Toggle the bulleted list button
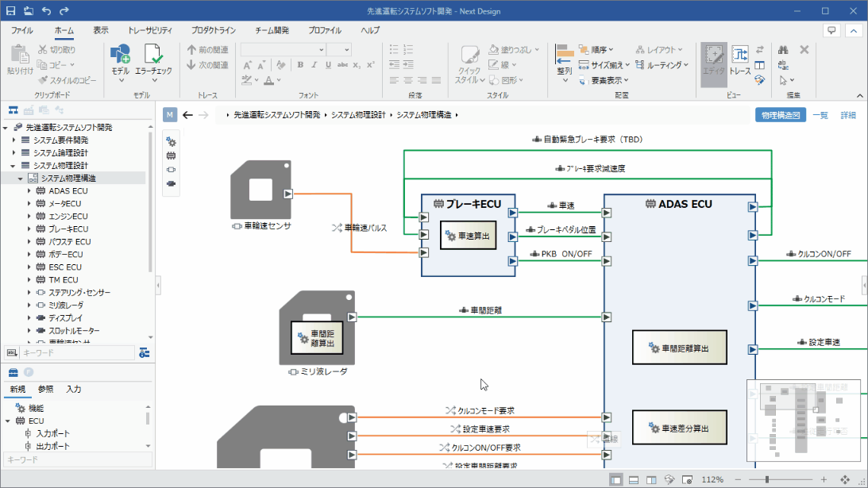The height and width of the screenshot is (488, 868). pyautogui.click(x=394, y=50)
